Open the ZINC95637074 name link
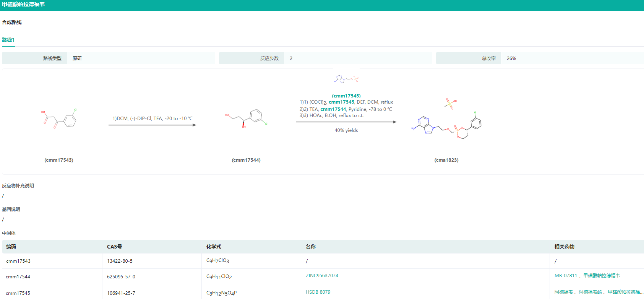Image resolution: width=644 pixels, height=299 pixels. pos(322,276)
